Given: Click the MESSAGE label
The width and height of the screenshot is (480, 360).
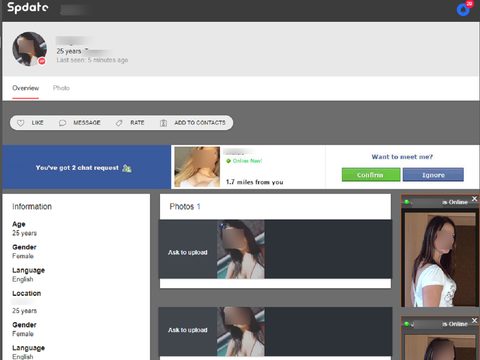Looking at the screenshot, I should pos(87,123).
